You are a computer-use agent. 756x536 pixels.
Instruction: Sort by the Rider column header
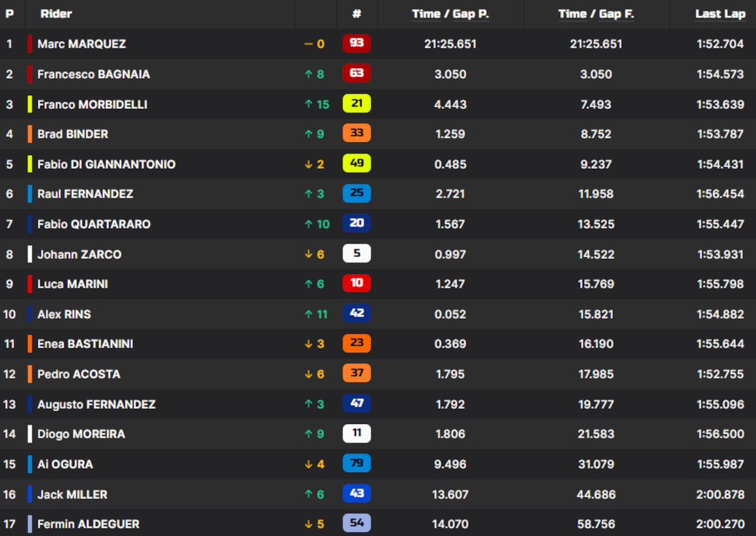click(56, 13)
